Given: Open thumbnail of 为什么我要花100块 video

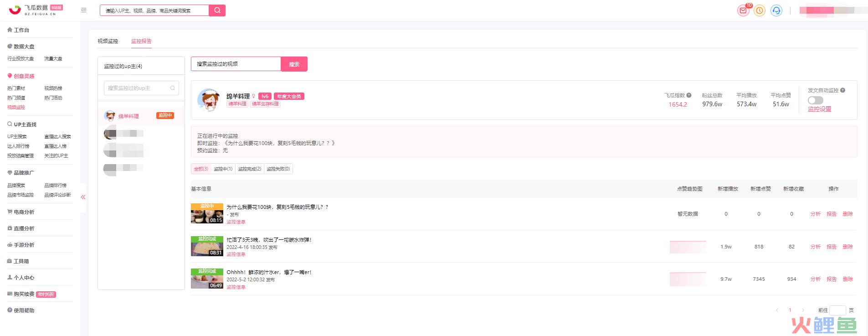Looking at the screenshot, I should [207, 213].
